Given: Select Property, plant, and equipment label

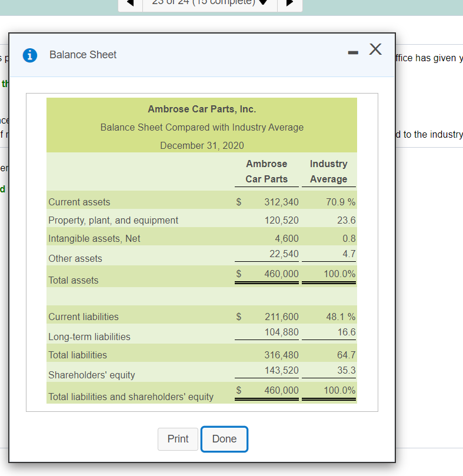Looking at the screenshot, I should (113, 221).
